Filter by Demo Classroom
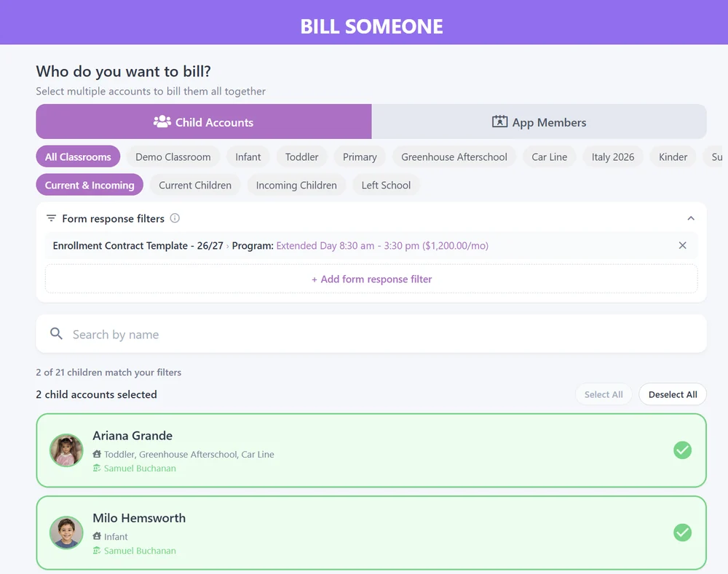 173,157
